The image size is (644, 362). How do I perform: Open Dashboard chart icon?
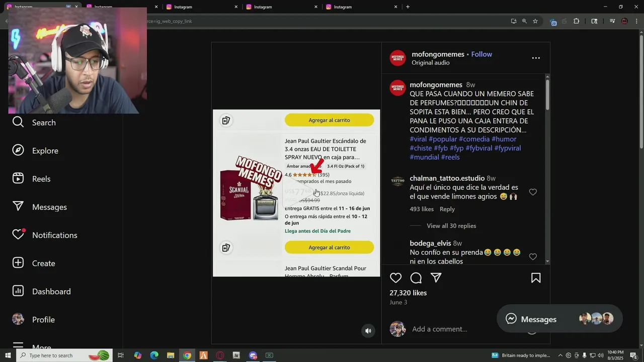(18, 291)
